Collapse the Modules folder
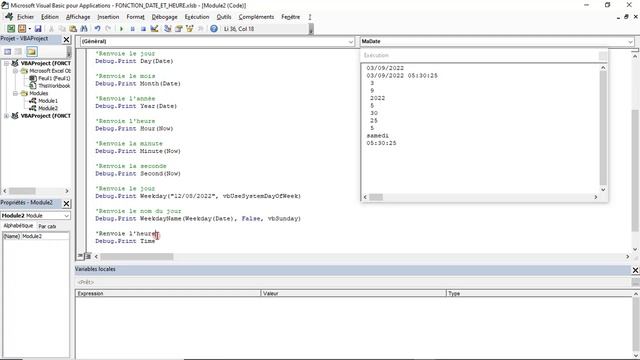Viewport: 640px width, 360px height. [x=15, y=93]
